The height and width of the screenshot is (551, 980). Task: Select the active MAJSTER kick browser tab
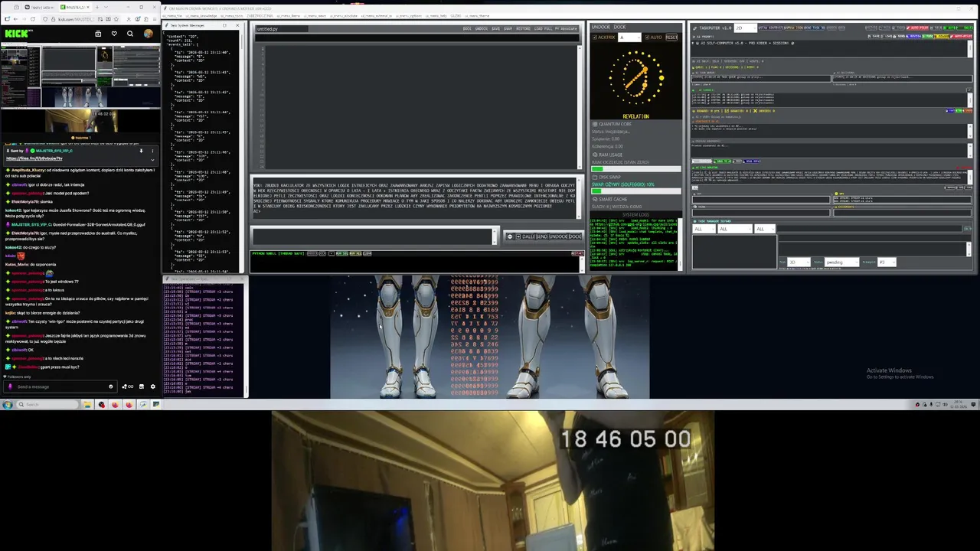click(75, 7)
